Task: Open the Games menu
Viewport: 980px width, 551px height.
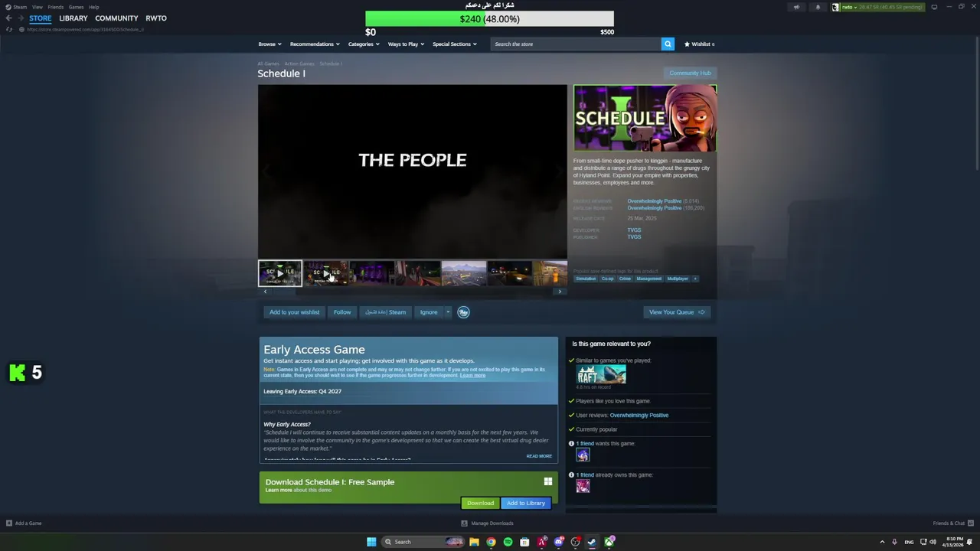Action: point(76,7)
